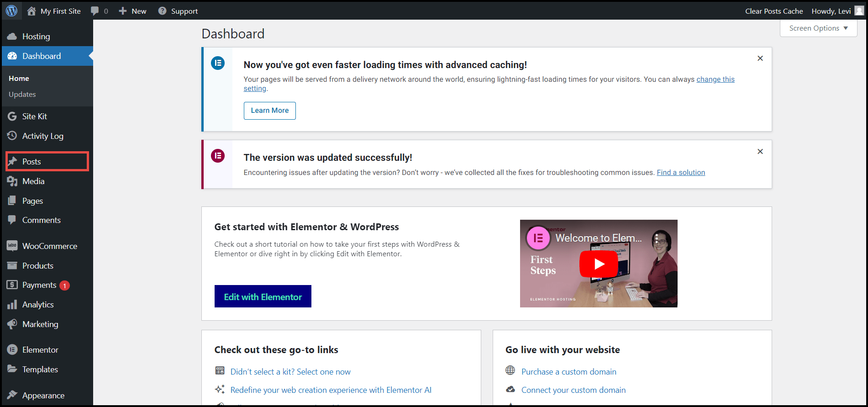Click the Comments speech bubble icon in sidebar
868x407 pixels.
12,220
